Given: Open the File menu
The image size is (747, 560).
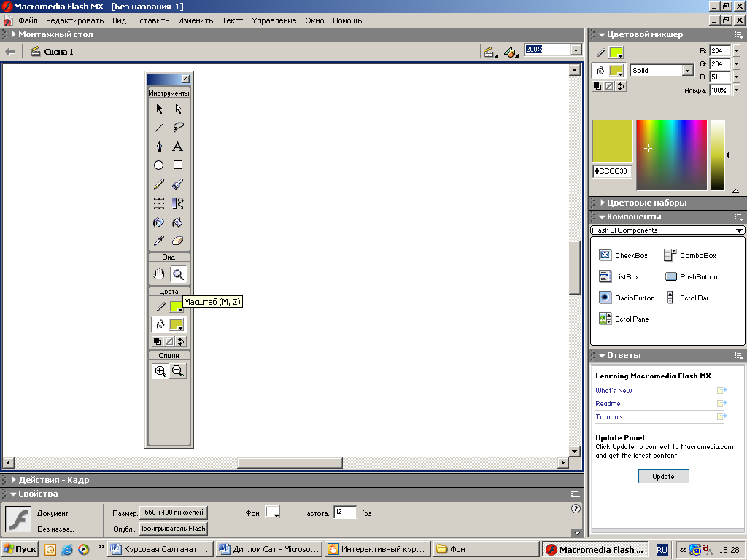Looking at the screenshot, I should [28, 20].
